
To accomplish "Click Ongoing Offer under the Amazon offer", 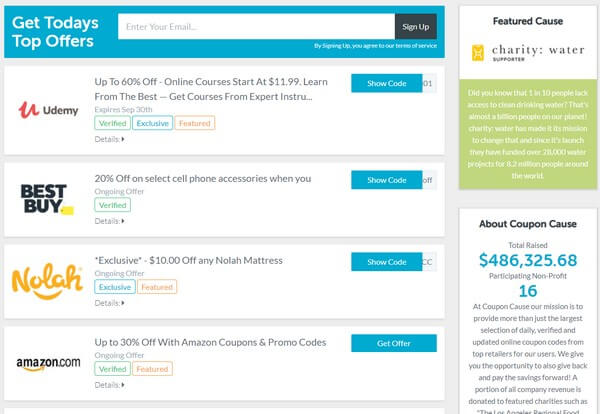I will [x=119, y=355].
